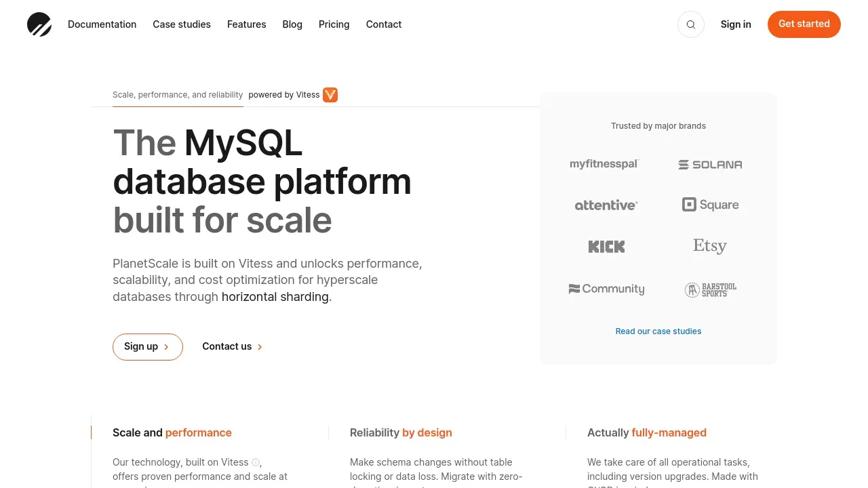Click the 'Trusted by major brands' label

tap(658, 126)
